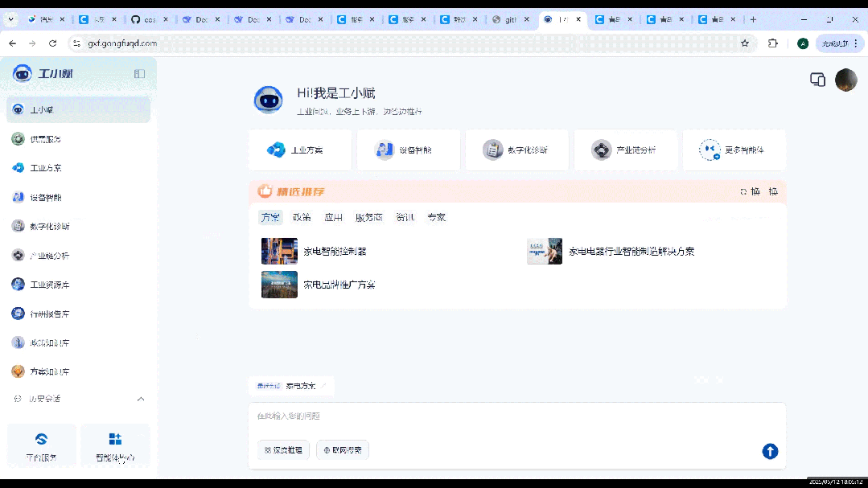Go forward in the browser
The image size is (868, 488).
point(32,43)
